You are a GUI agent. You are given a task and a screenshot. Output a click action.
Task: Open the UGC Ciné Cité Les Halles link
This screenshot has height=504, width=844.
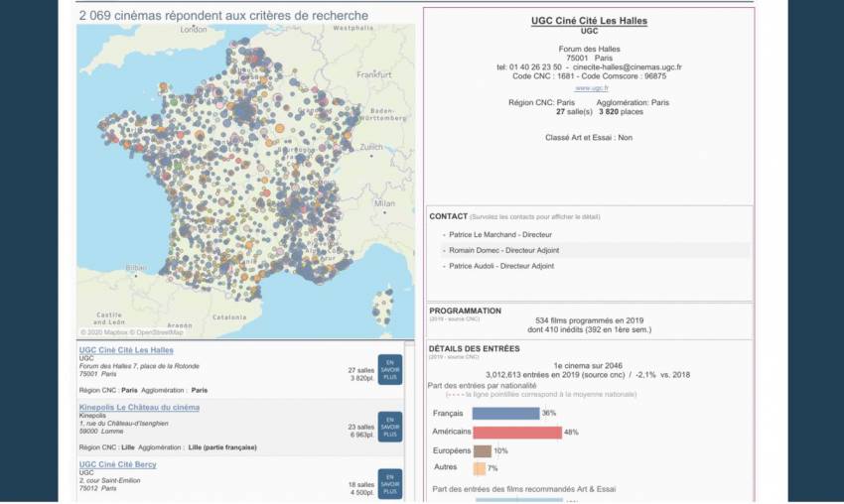(x=126, y=350)
